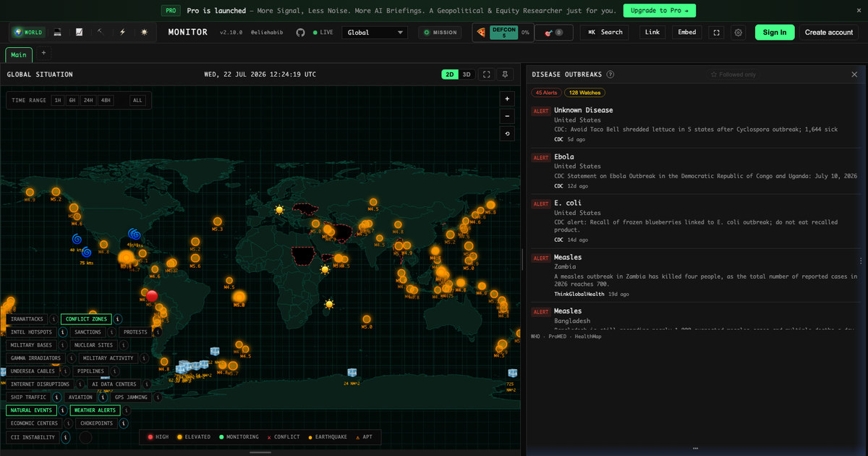Turn on Nuclear Sites layer

pyautogui.click(x=94, y=345)
